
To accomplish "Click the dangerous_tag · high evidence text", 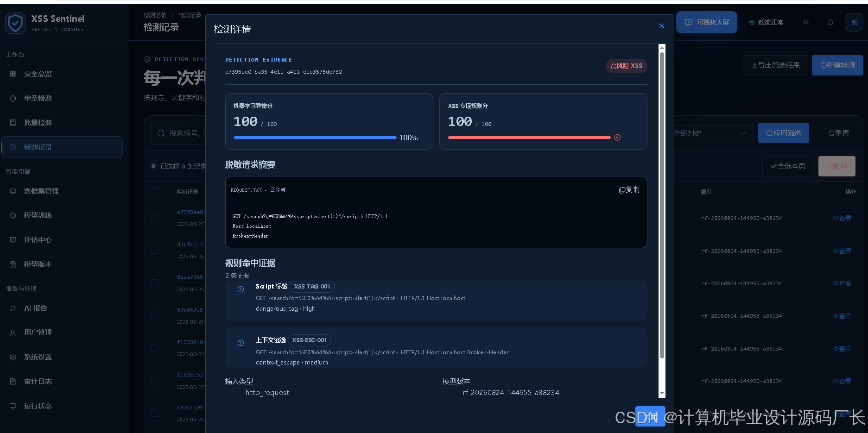I will 285,309.
